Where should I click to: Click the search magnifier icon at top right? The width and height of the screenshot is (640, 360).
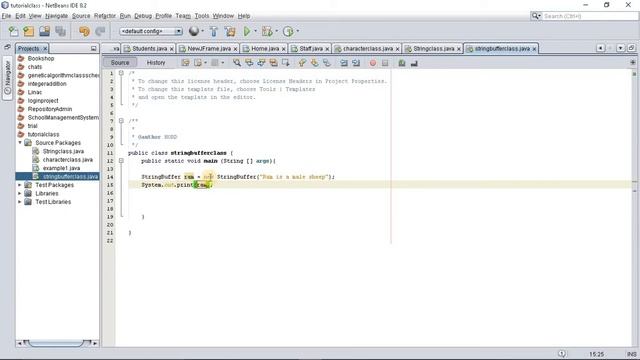[535, 16]
